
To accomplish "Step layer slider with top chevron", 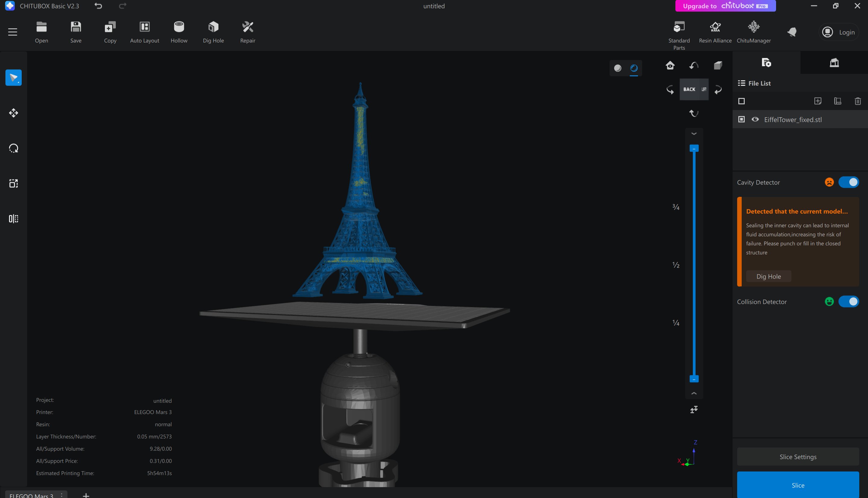I will (693, 134).
